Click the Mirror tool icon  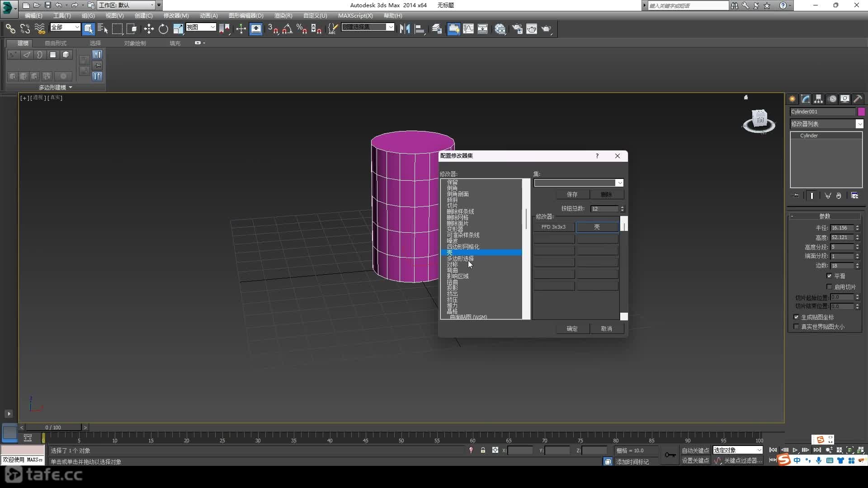pos(405,29)
